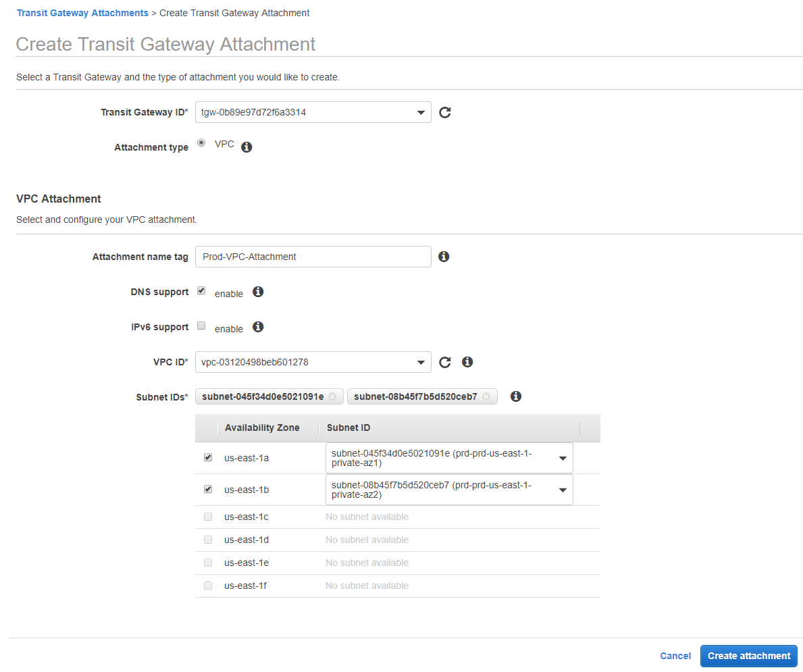The height and width of the screenshot is (672, 803).
Task: Click Create attachment button
Action: coord(748,656)
